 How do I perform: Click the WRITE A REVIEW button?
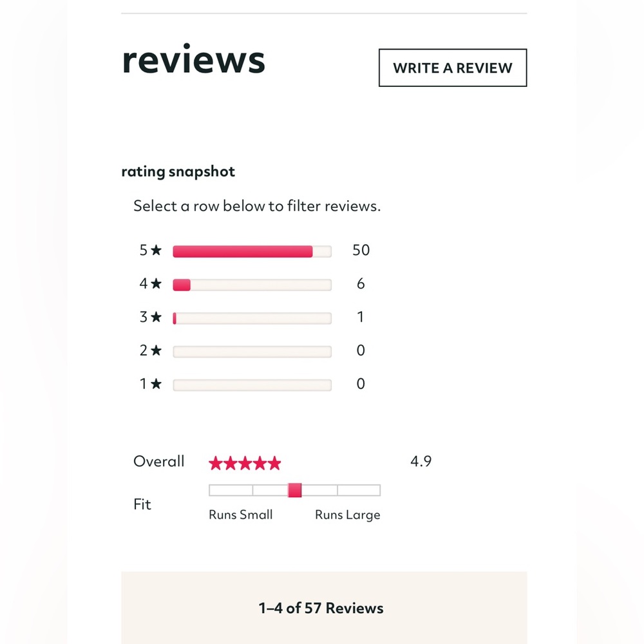pyautogui.click(x=452, y=68)
